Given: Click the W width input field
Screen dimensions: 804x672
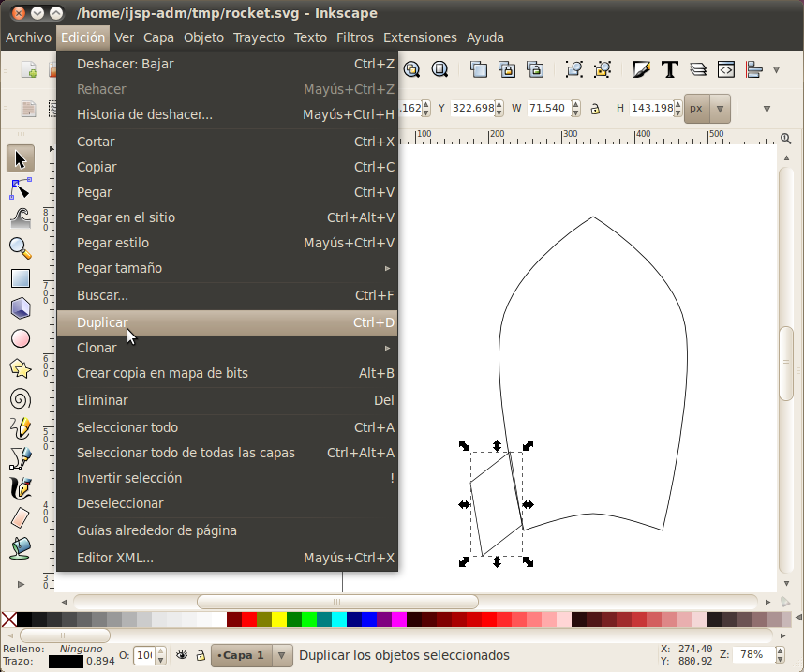Looking at the screenshot, I should click(549, 108).
